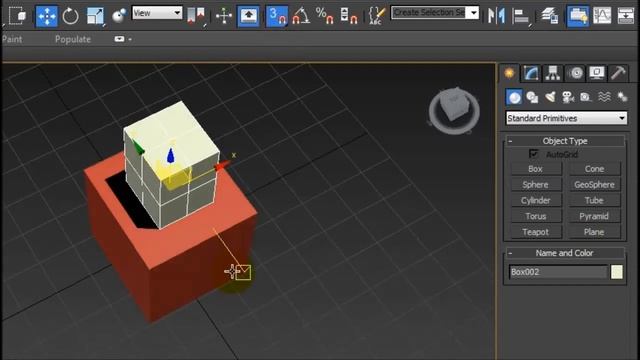Collapse the Name and Color rollout
The height and width of the screenshot is (360, 640).
tap(565, 253)
